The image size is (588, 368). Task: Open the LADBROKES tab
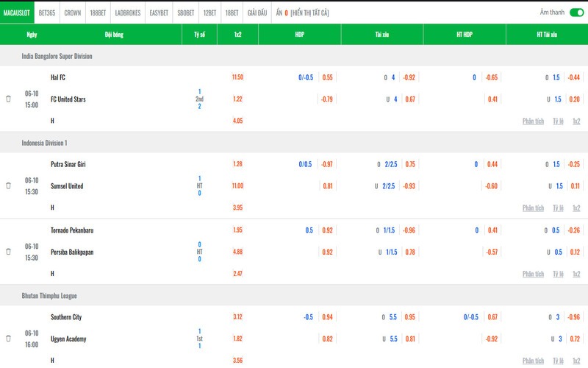coord(128,13)
